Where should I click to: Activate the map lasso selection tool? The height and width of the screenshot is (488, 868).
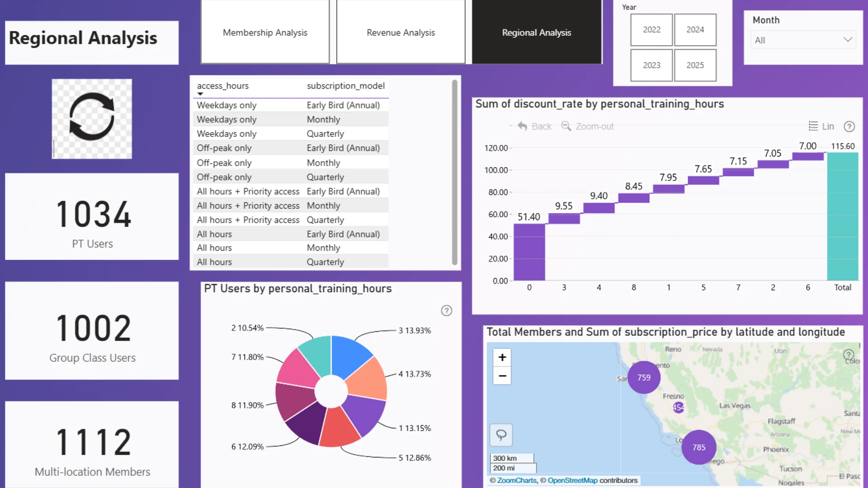pyautogui.click(x=501, y=435)
